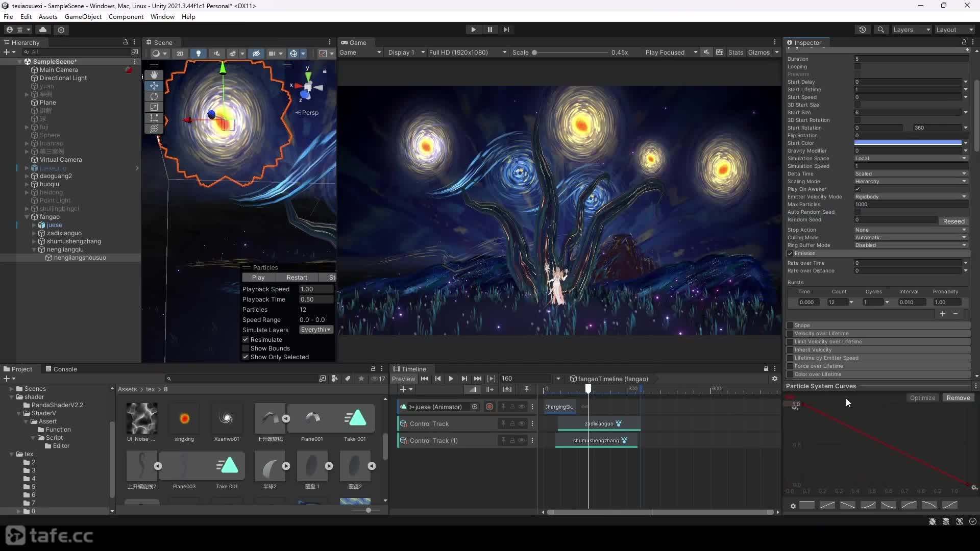This screenshot has width=980, height=551.
Task: Enable Show Bounds checkbox
Action: pyautogui.click(x=246, y=348)
